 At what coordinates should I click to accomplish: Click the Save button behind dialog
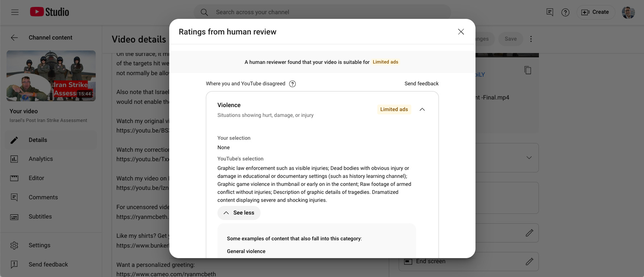(x=511, y=39)
